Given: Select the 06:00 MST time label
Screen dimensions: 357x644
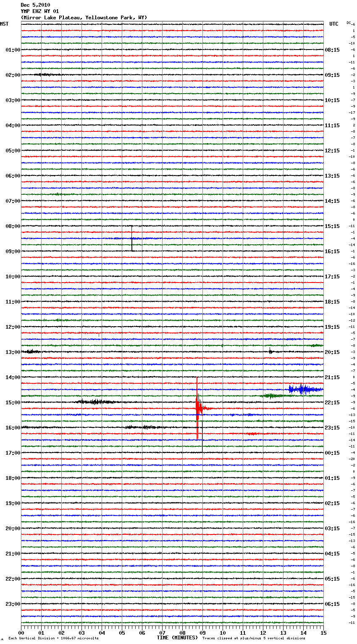Looking at the screenshot, I should (x=13, y=176).
